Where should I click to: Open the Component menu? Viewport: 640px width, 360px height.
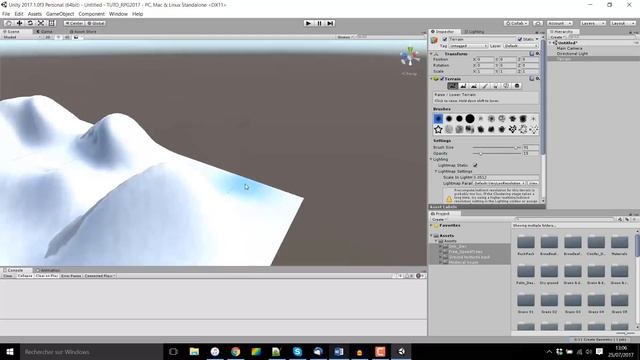coord(91,14)
